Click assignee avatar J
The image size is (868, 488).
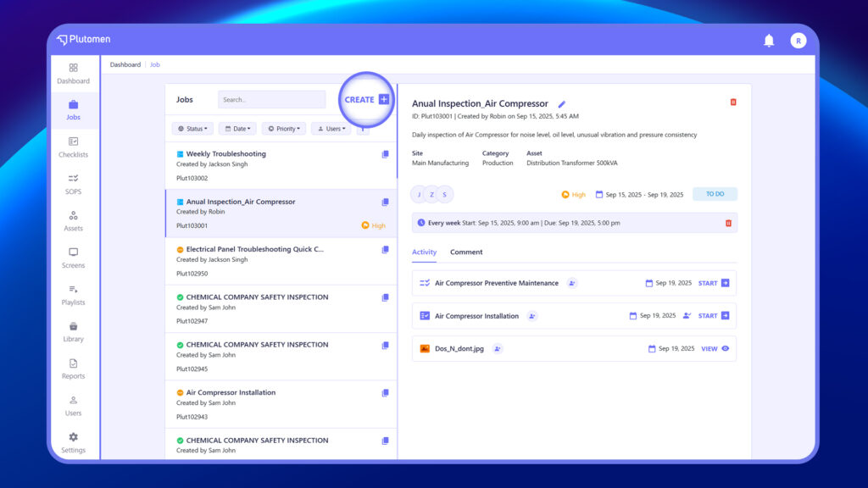[419, 195]
